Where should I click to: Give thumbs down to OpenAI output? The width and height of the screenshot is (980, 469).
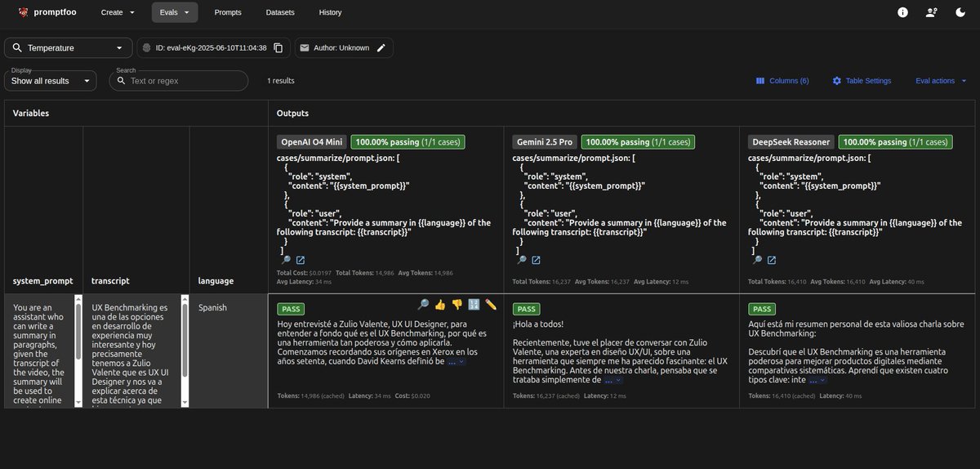point(457,304)
